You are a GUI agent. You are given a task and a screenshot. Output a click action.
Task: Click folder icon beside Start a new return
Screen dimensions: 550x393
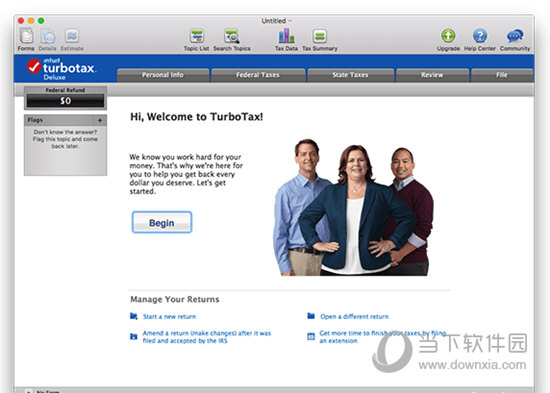(134, 317)
